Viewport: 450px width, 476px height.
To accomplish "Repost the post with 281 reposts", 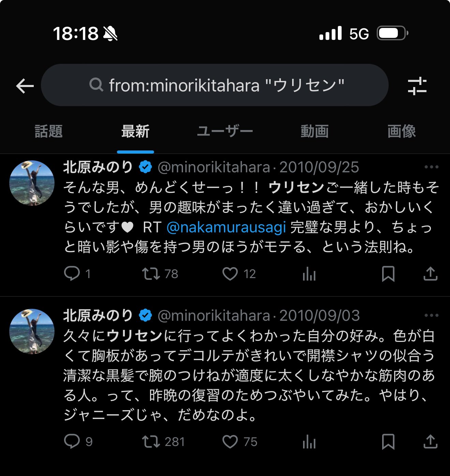I will (151, 442).
